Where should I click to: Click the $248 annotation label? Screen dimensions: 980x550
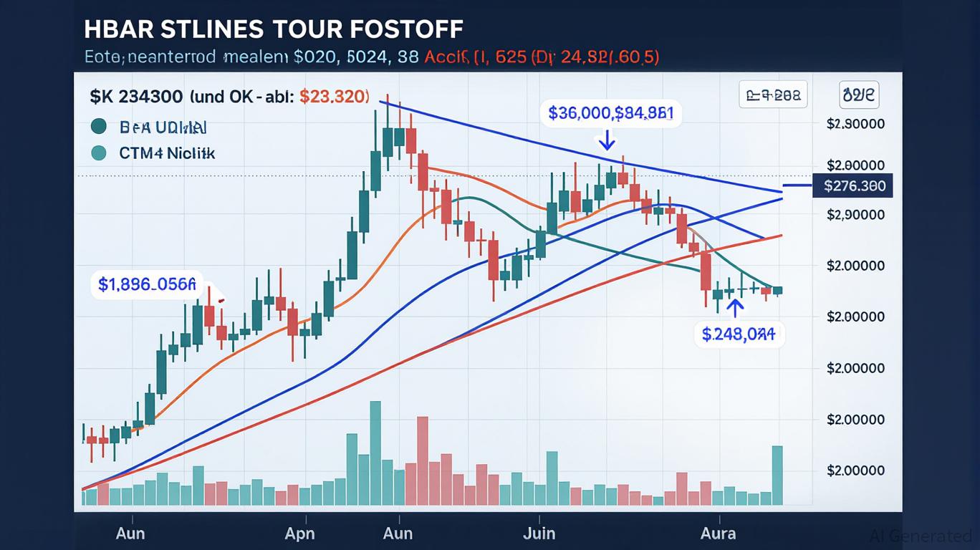(739, 333)
